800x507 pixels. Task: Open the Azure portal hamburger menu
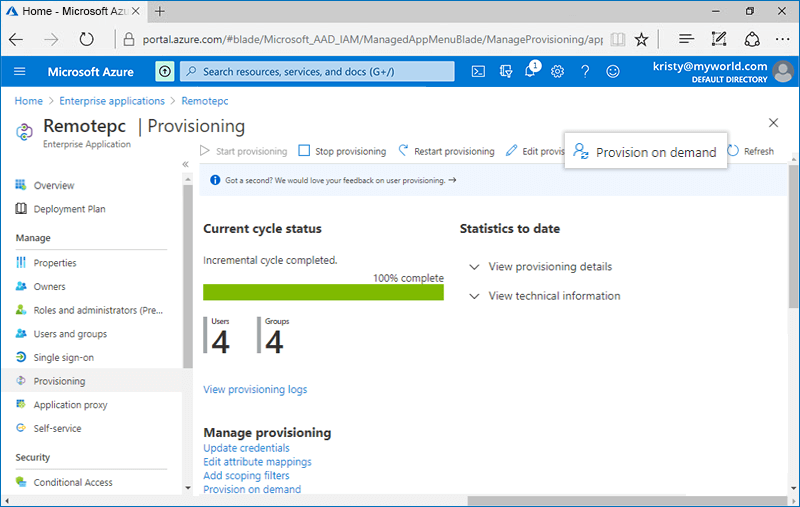click(x=20, y=72)
